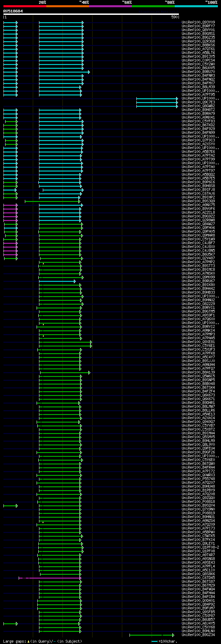
Task: Open the UniRef100_B9STT3 entry
Action: (x=198, y=266)
